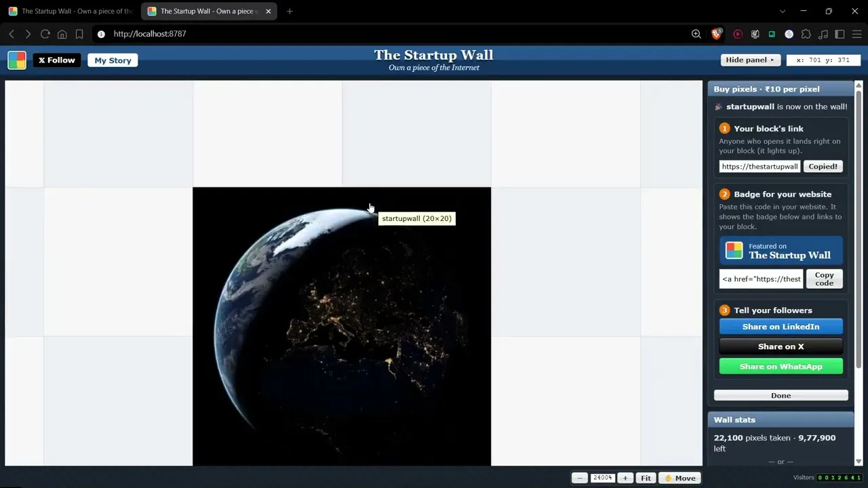Click the Featured on The Startup Wall badge

781,251
